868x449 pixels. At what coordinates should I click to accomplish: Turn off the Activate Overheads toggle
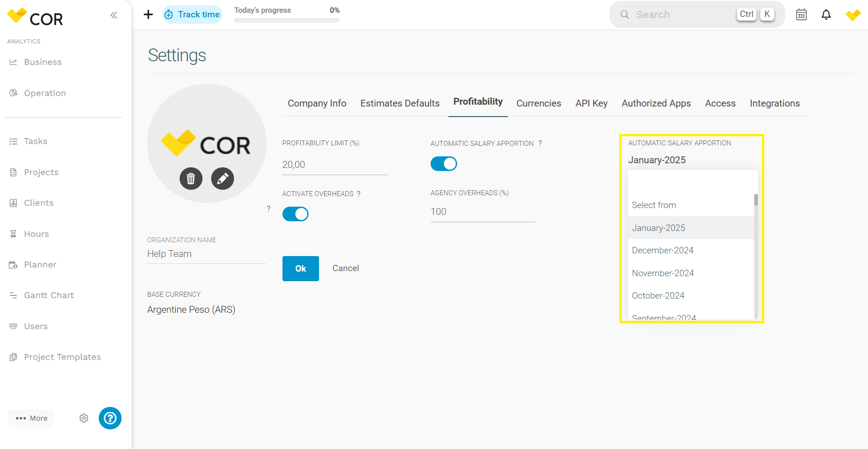[295, 214]
